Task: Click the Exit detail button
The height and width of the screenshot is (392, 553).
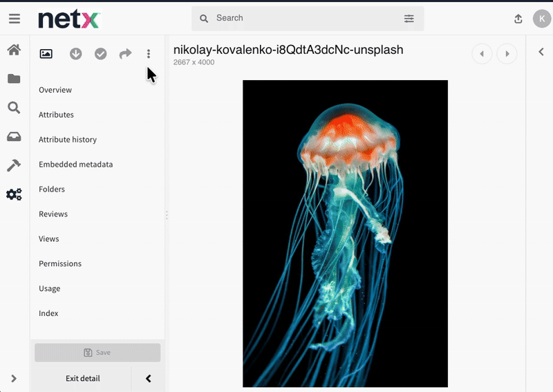Action: point(82,378)
